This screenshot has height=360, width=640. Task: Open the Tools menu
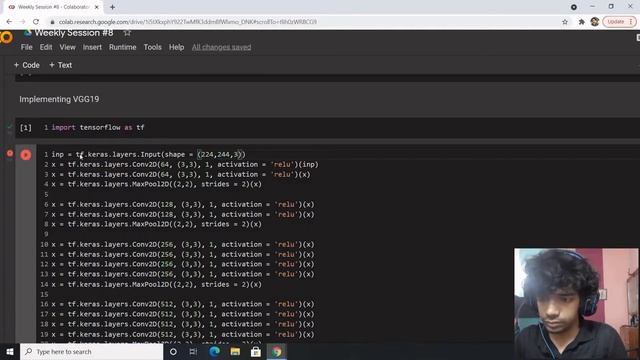[x=152, y=47]
